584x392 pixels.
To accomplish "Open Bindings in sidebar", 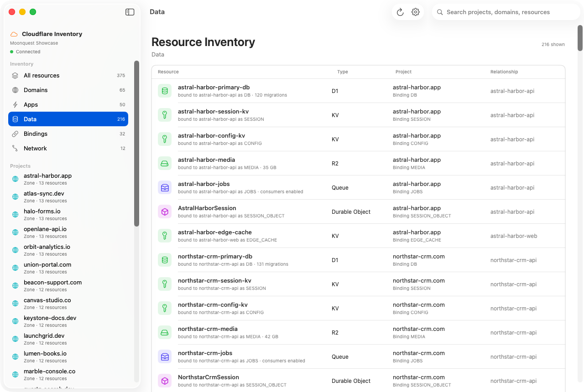I will (68, 134).
